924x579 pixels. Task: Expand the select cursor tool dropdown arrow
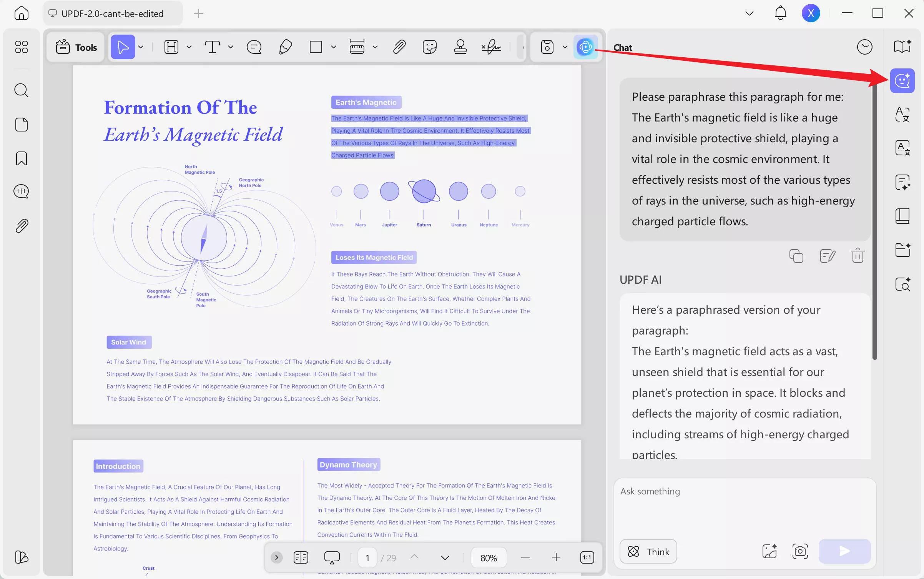click(141, 47)
